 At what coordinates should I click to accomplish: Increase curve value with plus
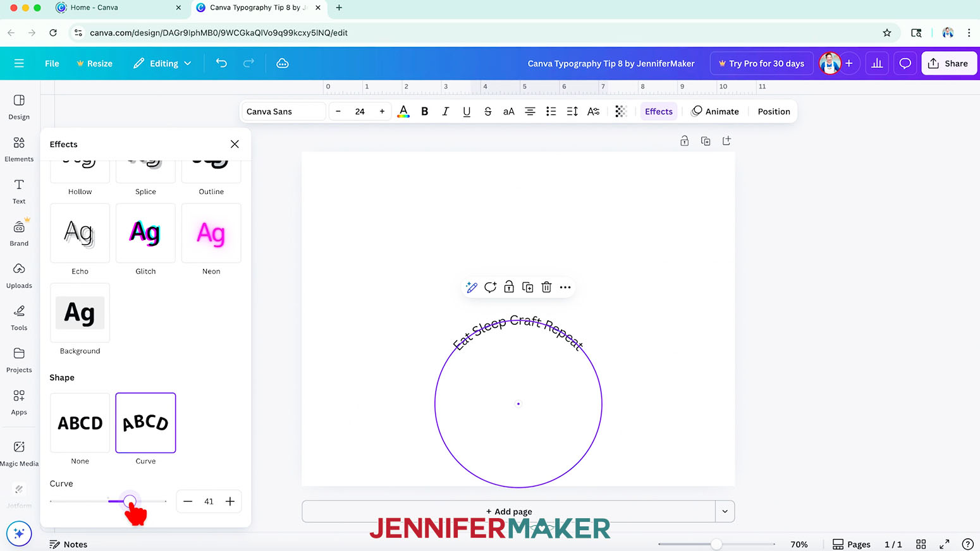230,502
